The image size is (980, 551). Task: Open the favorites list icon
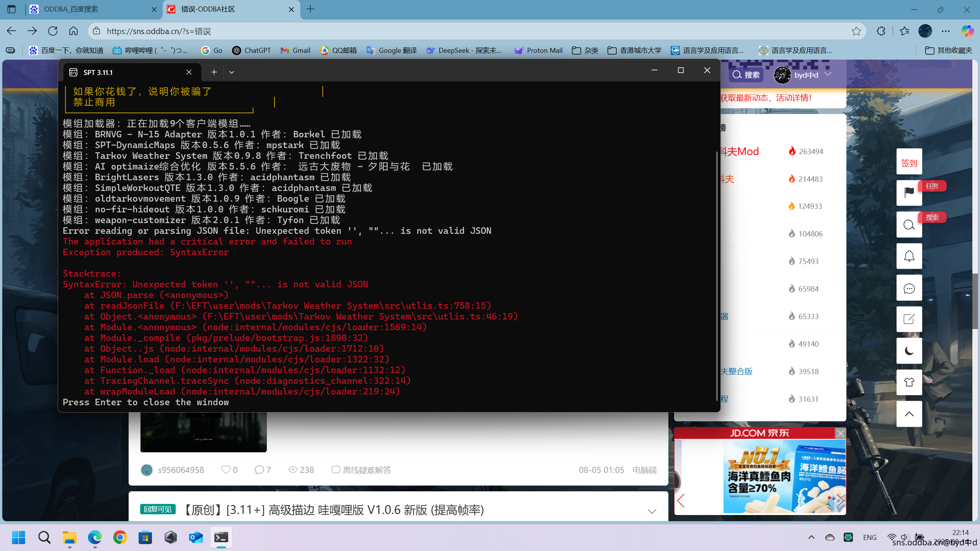tap(905, 31)
